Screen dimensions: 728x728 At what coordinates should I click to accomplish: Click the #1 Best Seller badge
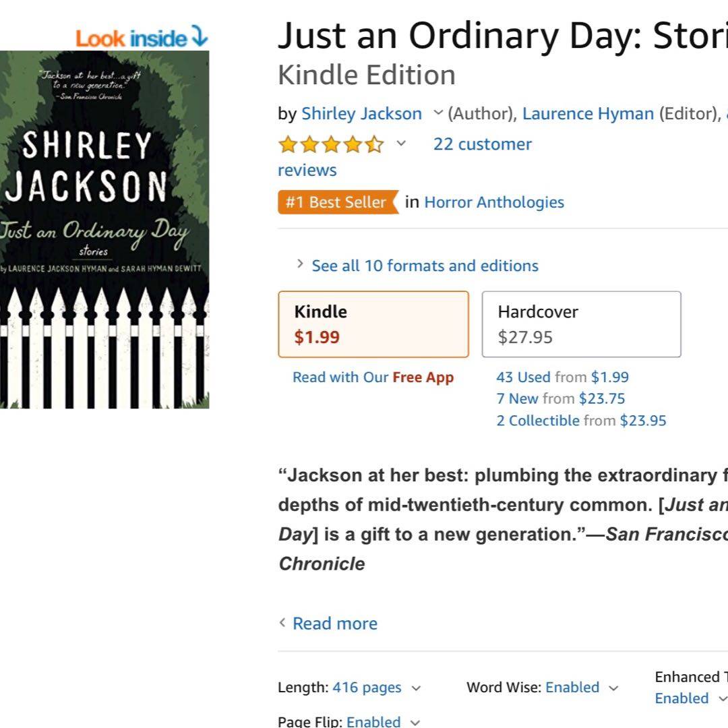337,202
